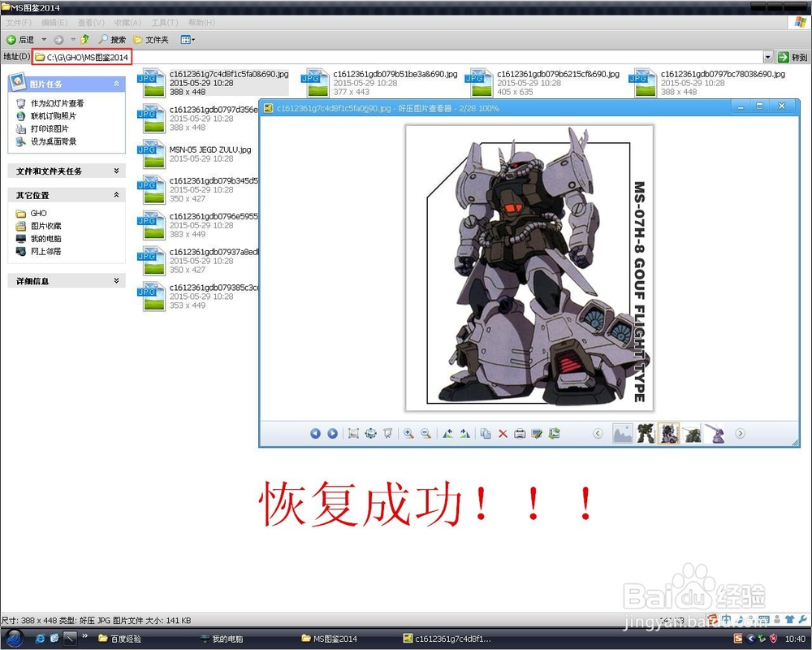This screenshot has width=812, height=650.
Task: Open the 帮助(H) menu
Action: [x=201, y=22]
